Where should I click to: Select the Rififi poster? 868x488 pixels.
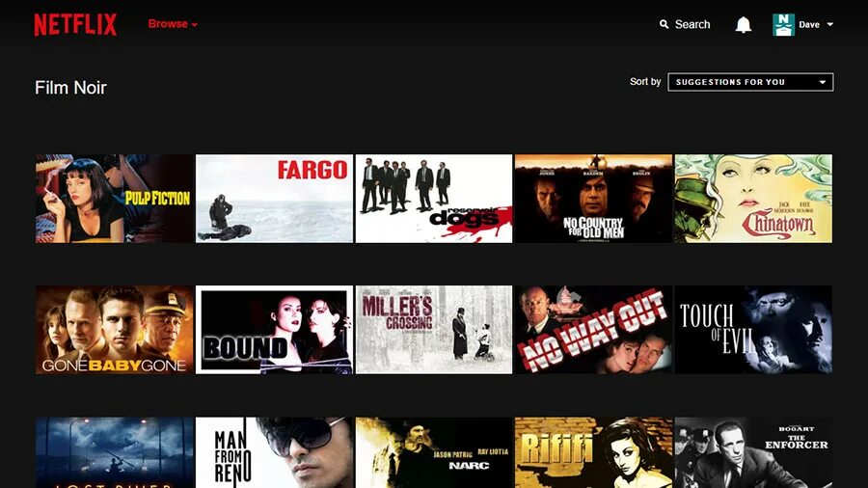(x=593, y=452)
